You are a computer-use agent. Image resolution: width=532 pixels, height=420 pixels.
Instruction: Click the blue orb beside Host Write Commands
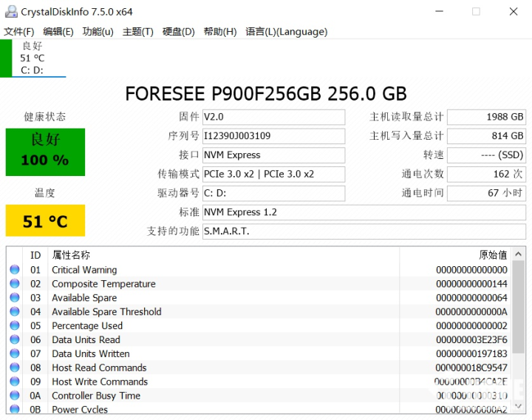15,382
